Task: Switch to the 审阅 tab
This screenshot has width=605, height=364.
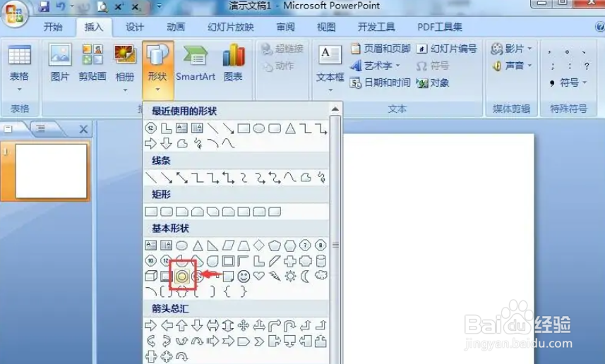Action: [285, 27]
